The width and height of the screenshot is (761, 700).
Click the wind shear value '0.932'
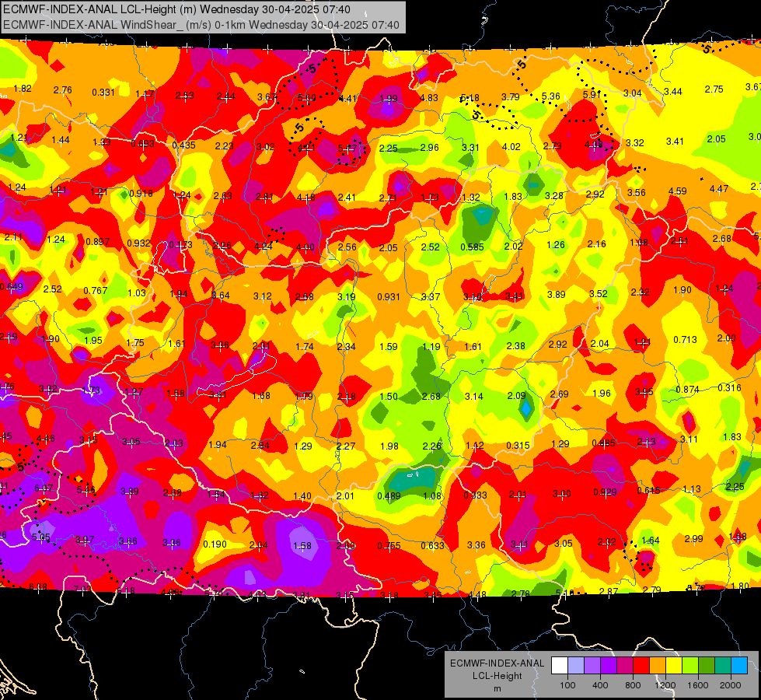coord(139,243)
